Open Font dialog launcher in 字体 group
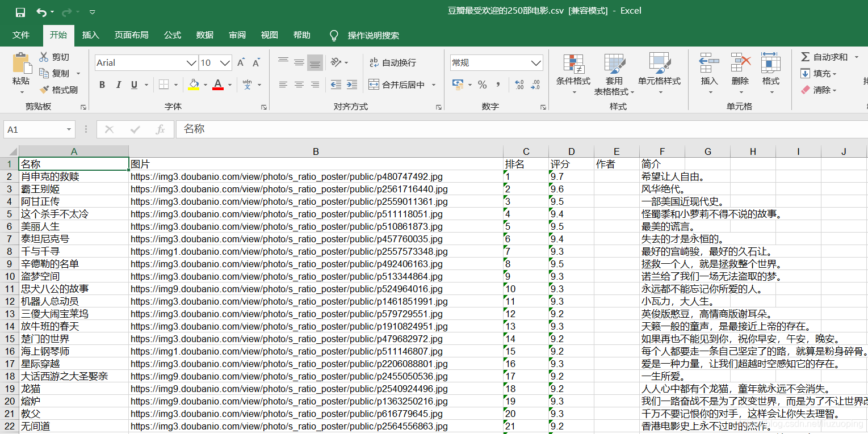 click(264, 107)
